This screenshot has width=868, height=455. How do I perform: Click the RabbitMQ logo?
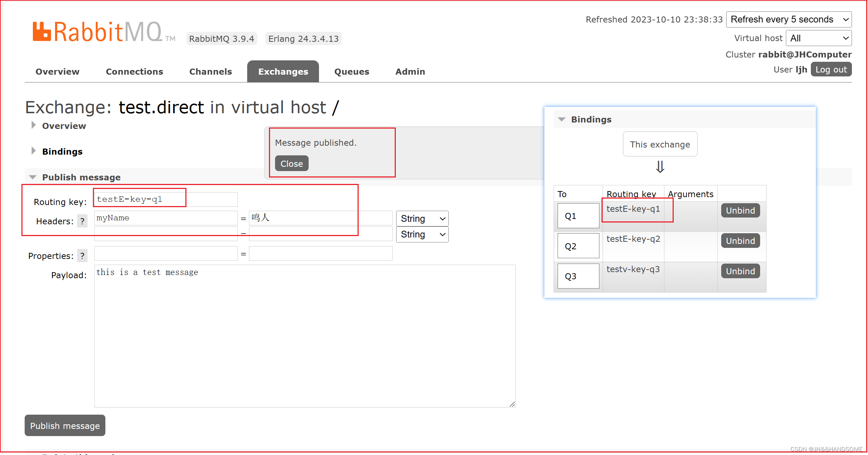click(x=97, y=32)
